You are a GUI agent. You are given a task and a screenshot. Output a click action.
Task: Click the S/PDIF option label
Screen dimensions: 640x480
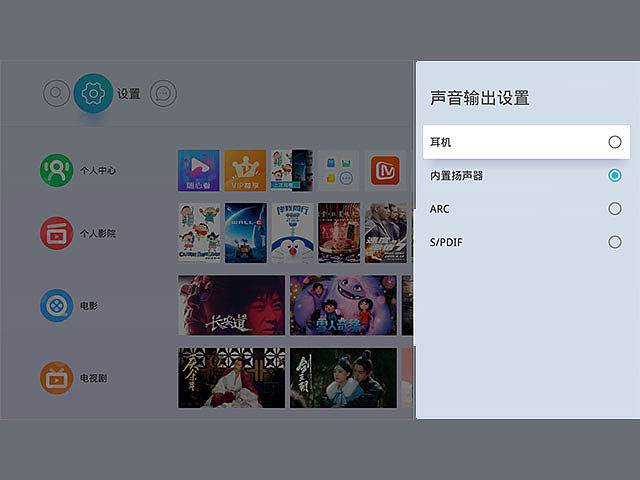coord(446,242)
